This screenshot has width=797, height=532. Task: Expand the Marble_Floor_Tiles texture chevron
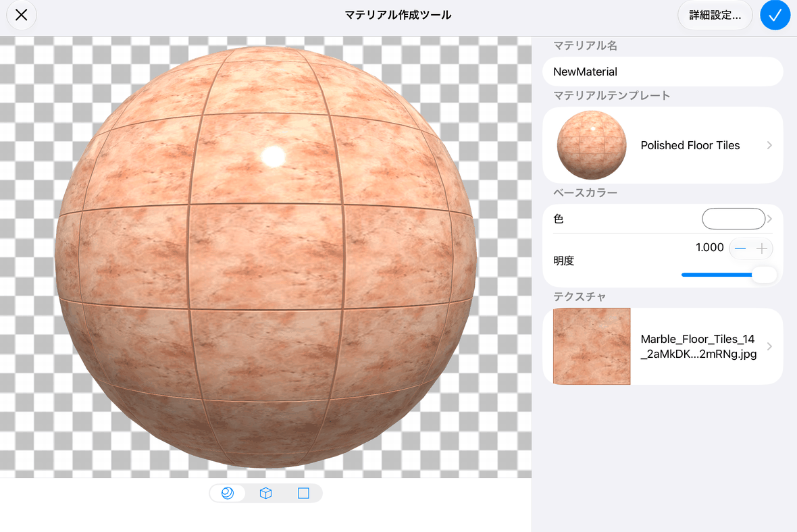pos(769,346)
